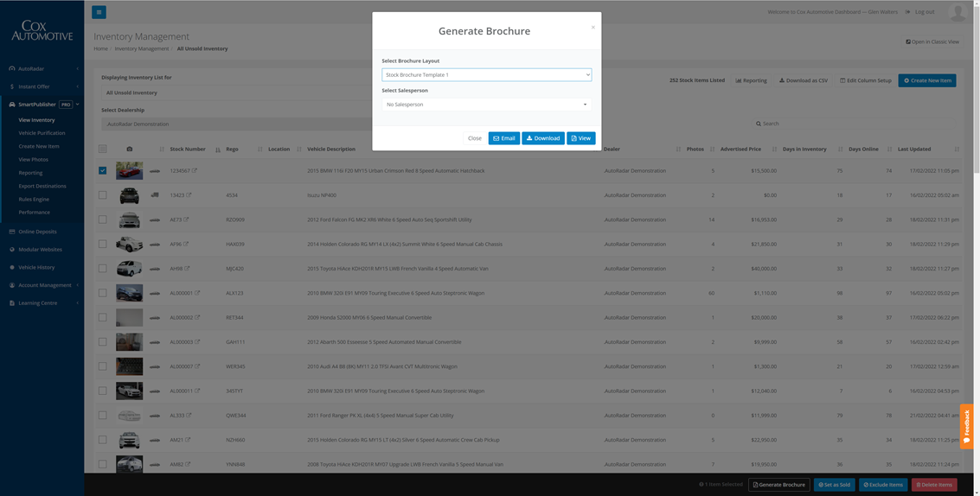Image resolution: width=980 pixels, height=496 pixels.
Task: Check the box for stock 13423
Action: tap(103, 195)
